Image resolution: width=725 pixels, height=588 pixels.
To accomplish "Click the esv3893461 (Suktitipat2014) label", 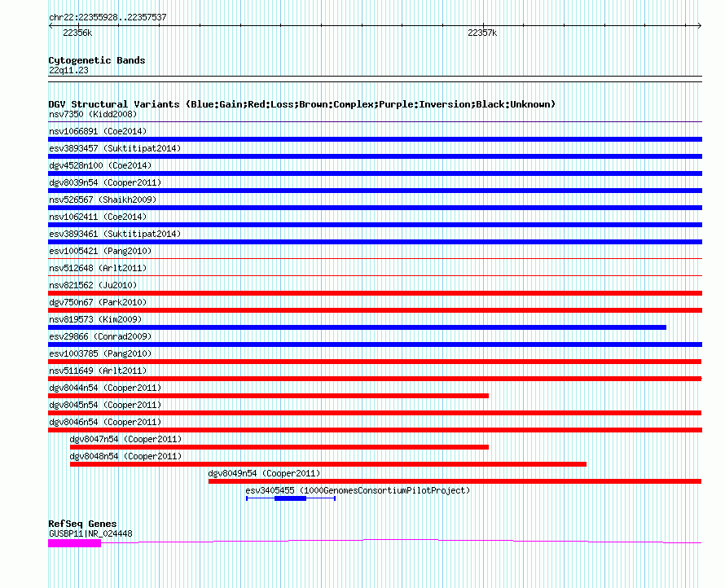I will click(x=115, y=234).
